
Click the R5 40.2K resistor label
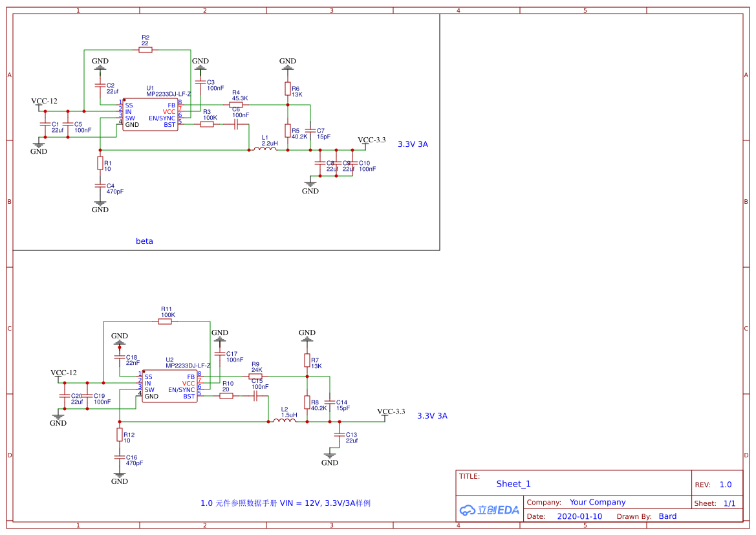[x=299, y=134]
